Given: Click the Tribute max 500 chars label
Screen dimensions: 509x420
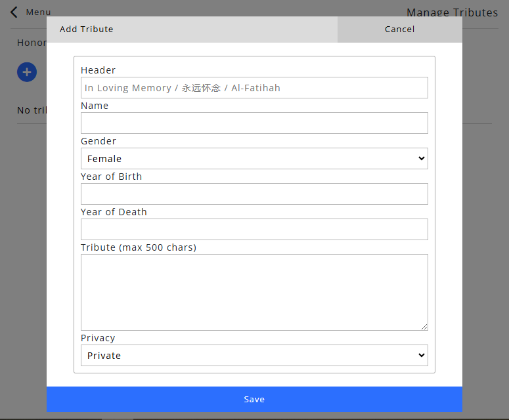Looking at the screenshot, I should [x=139, y=247].
